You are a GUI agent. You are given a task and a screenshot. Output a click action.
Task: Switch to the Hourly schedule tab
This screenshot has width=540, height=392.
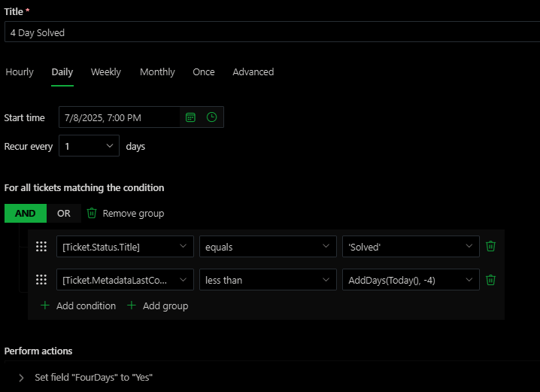point(20,72)
